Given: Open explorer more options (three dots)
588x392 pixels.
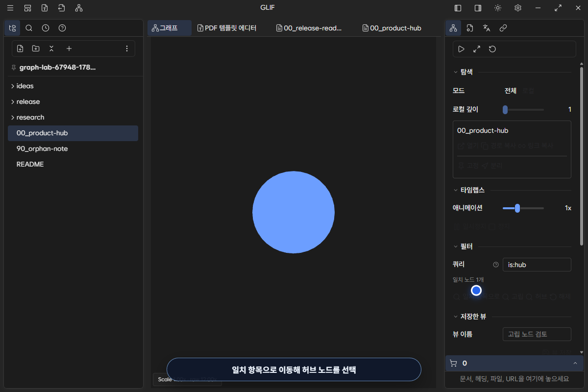Looking at the screenshot, I should 127,49.
